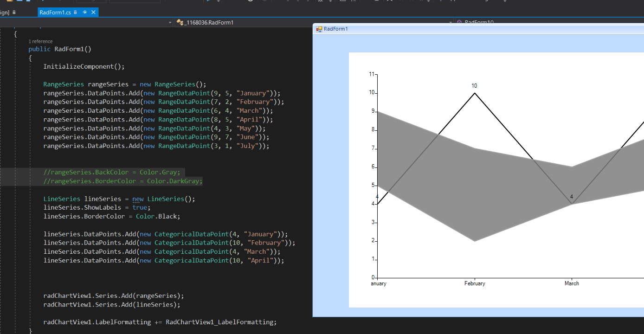The height and width of the screenshot is (334, 644).
Task: Place cursor on InitializeComponent() line
Action: pyautogui.click(x=84, y=66)
